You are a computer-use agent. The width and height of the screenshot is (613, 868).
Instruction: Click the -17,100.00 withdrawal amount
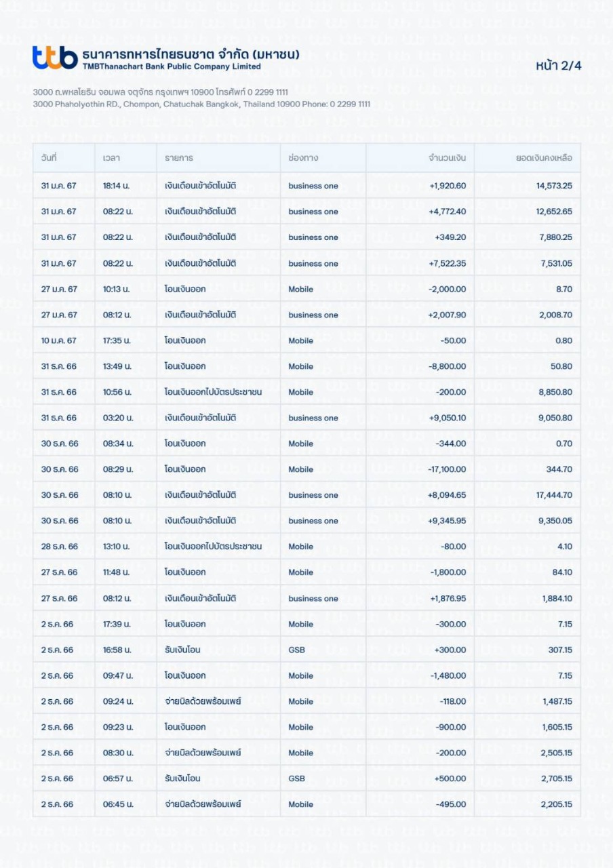coord(448,469)
